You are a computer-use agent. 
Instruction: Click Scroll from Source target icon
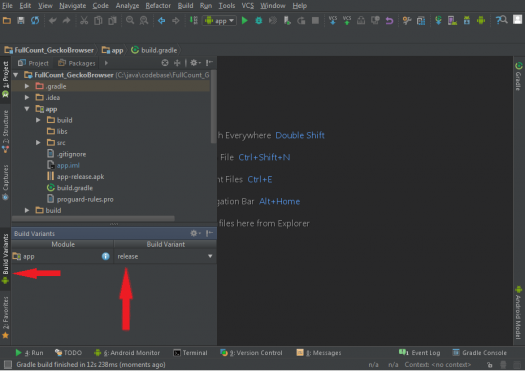click(x=165, y=63)
